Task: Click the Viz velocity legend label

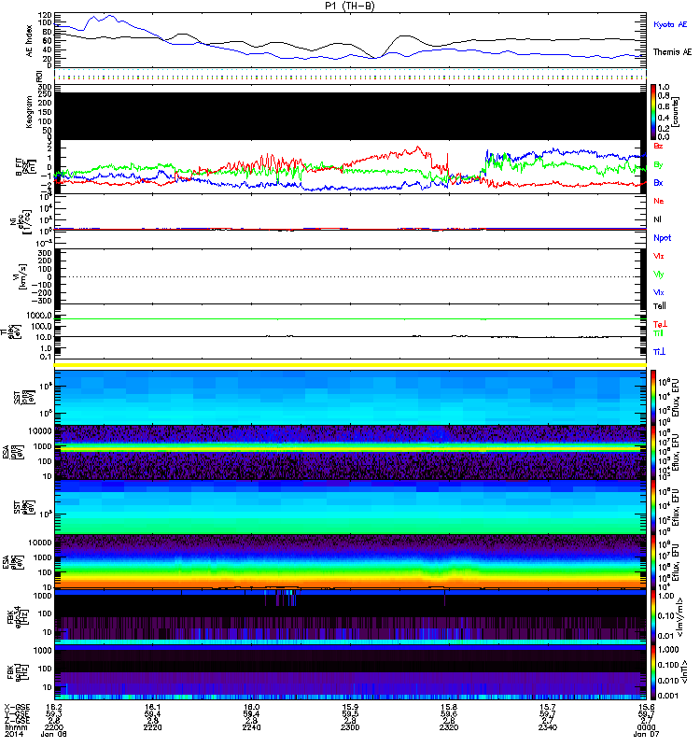Action: coord(658,255)
